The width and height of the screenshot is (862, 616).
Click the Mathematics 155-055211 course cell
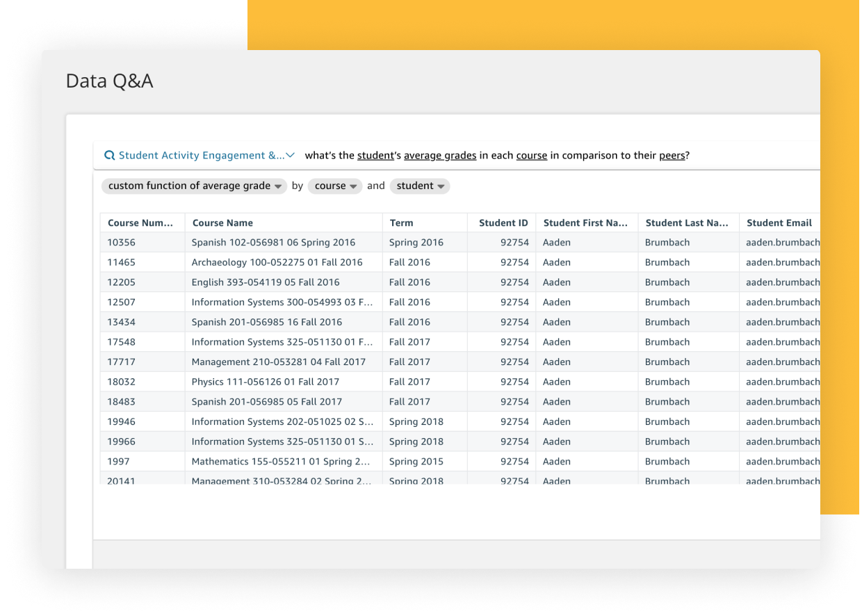tap(281, 462)
